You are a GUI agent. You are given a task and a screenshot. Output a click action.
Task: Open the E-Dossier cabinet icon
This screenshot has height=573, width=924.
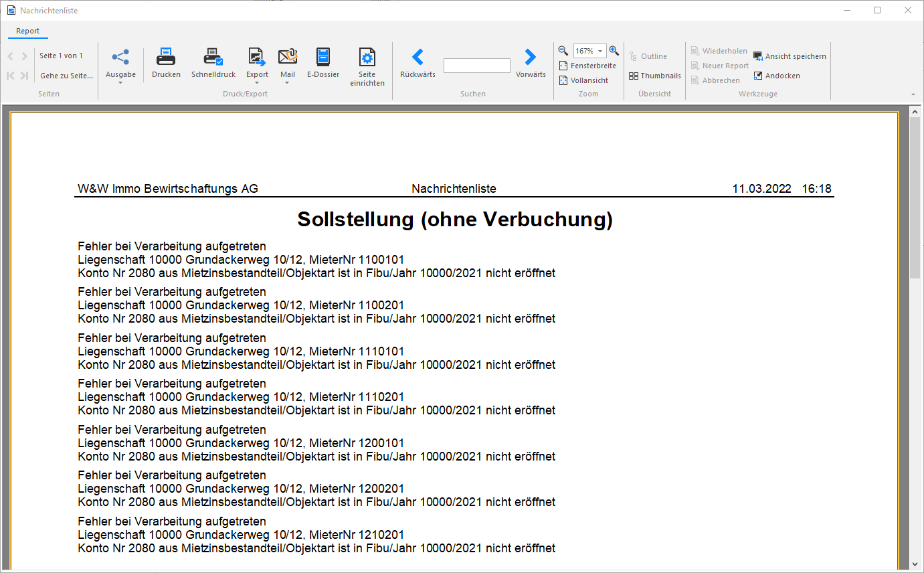point(323,57)
